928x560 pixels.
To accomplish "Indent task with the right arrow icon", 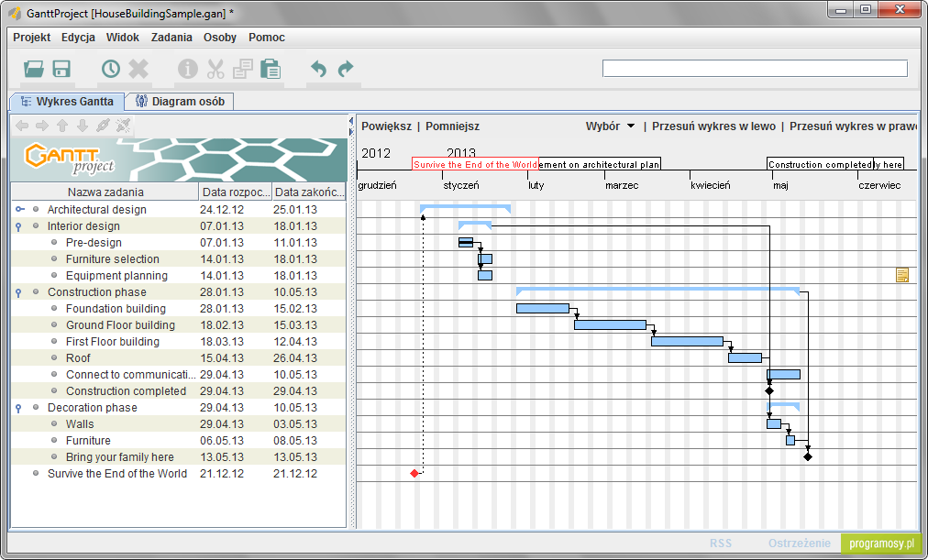I will 42,126.
